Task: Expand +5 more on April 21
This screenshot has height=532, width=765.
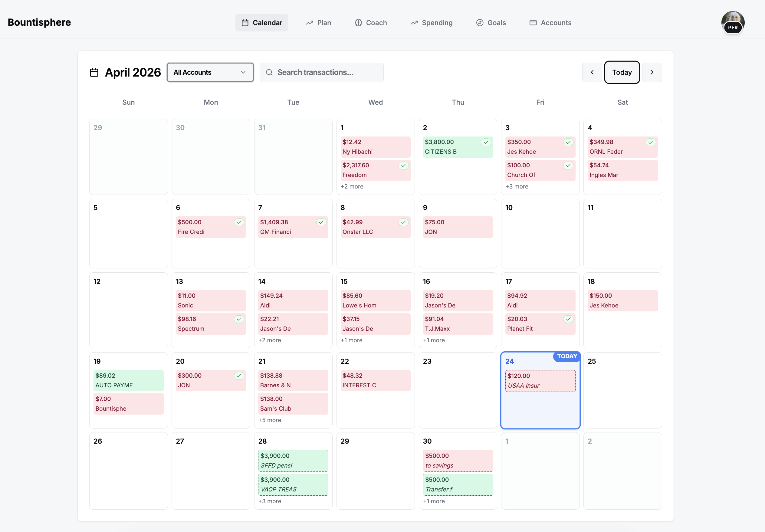Action: point(269,420)
